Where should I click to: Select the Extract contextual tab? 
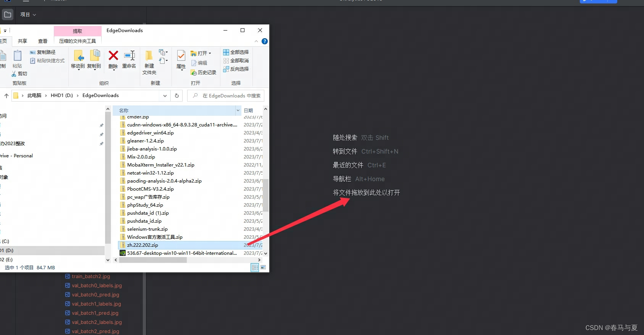(78, 31)
